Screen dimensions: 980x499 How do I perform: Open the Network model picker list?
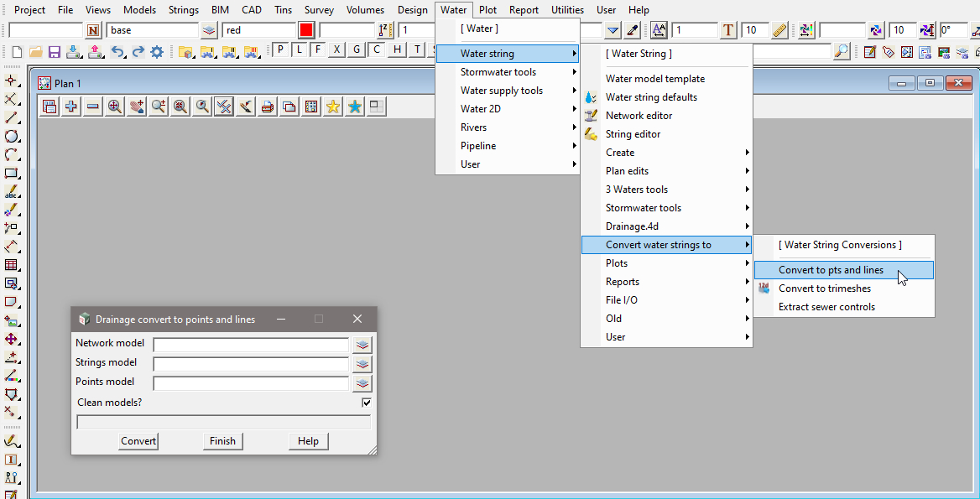[x=362, y=344]
